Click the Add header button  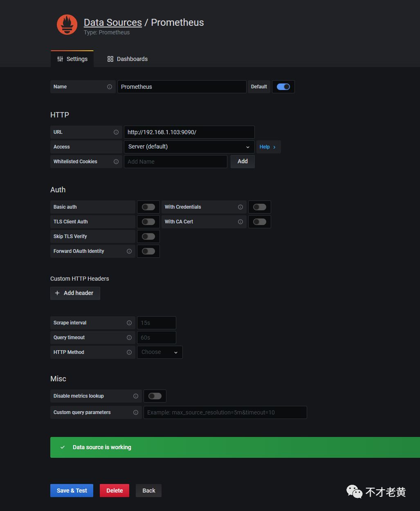(x=75, y=293)
